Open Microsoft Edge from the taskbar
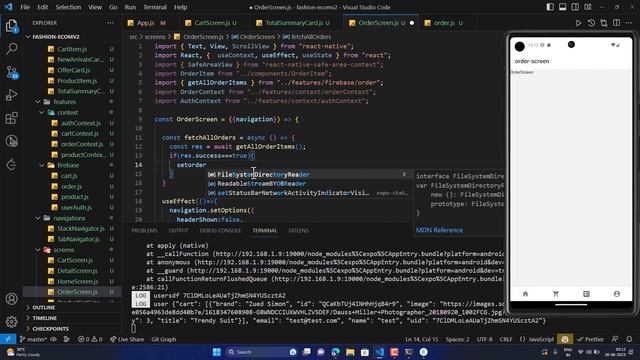This screenshot has height=360, width=640. click(336, 352)
